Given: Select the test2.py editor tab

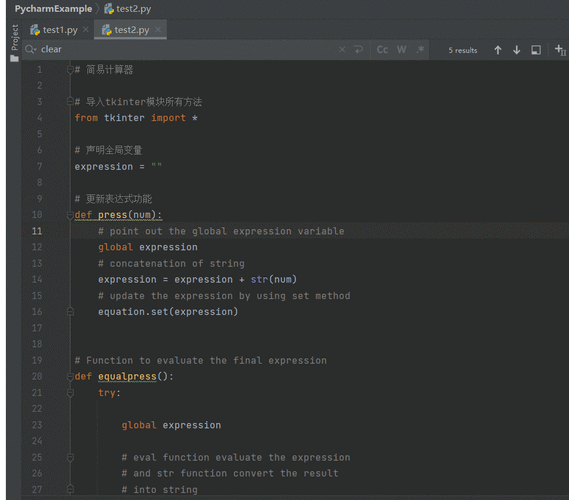Looking at the screenshot, I should pos(126,30).
